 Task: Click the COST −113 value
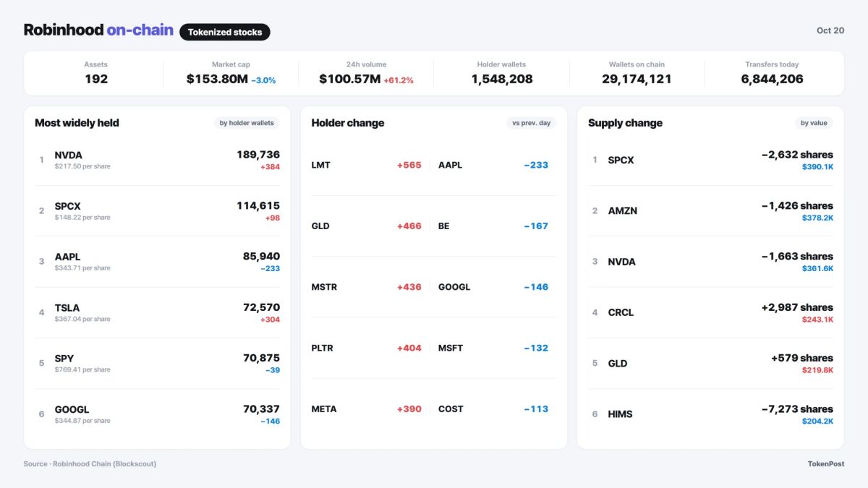536,408
